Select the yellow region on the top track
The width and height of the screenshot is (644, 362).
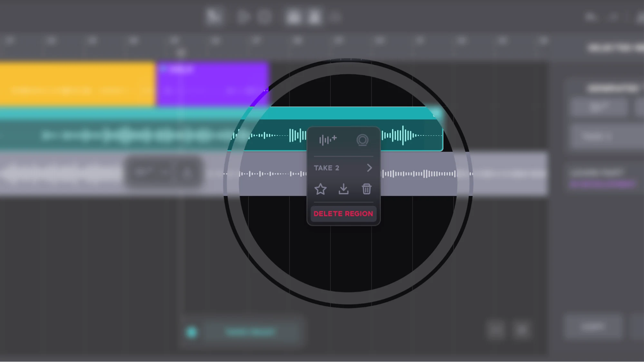[77, 84]
